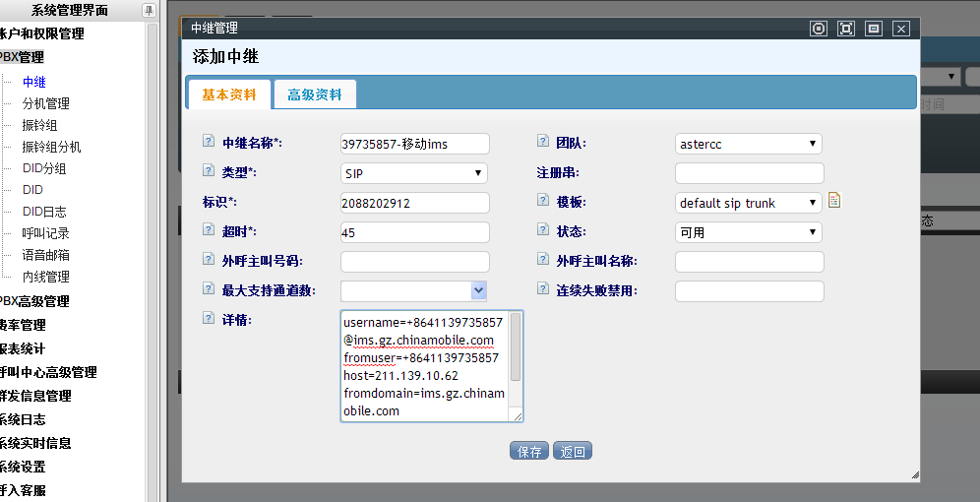Click help icon next to 中继名称
This screenshot has height=502, width=980.
coord(208,142)
